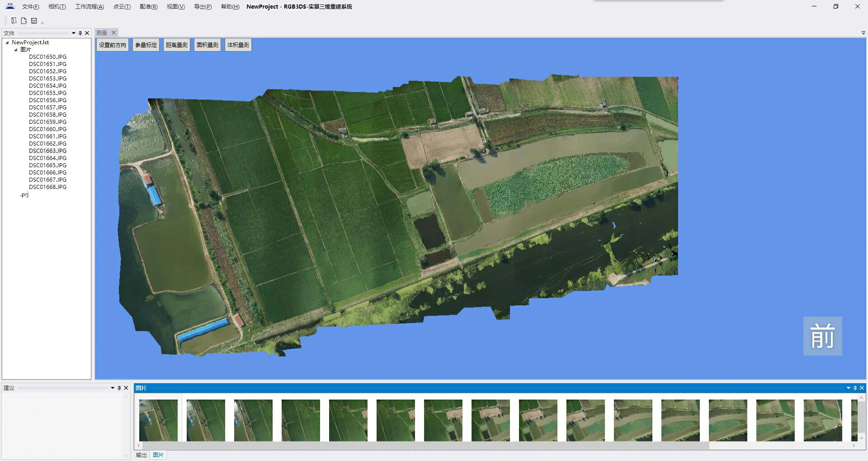Toggle auto-hide pin on the 建议 panel

pyautogui.click(x=119, y=388)
